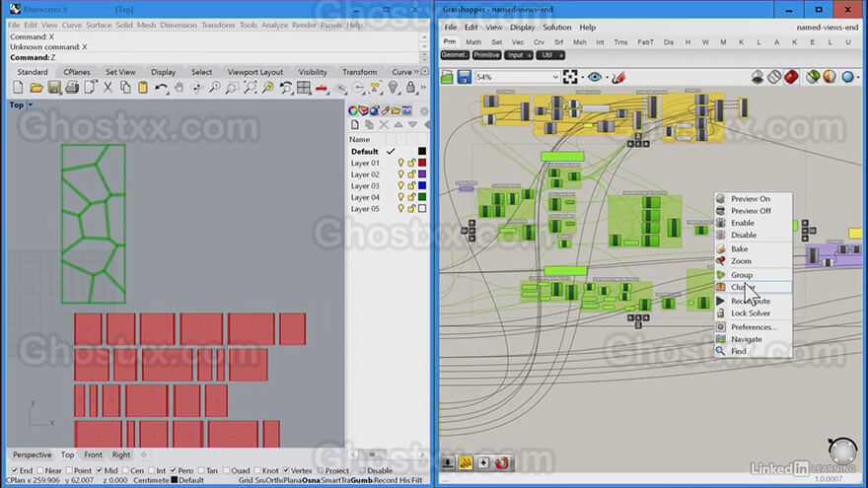868x488 pixels.
Task: Click the Save disk icon in Rhino toolbar
Action: (x=53, y=88)
